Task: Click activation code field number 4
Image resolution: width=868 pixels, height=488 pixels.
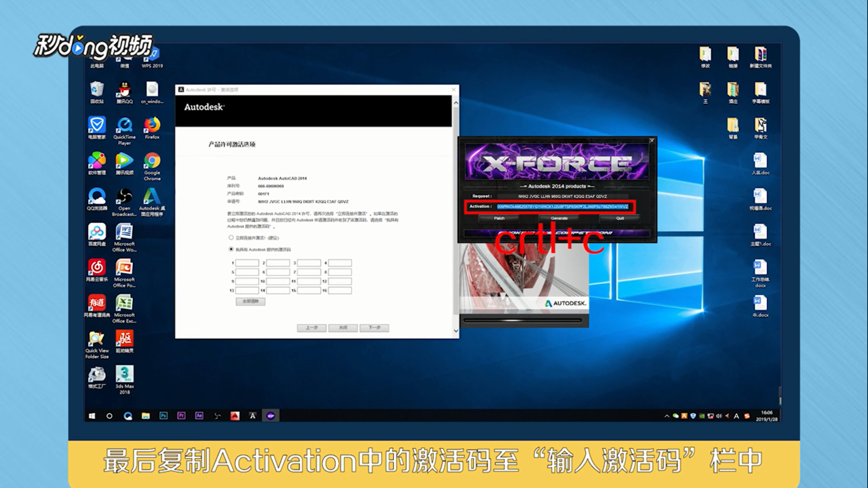Action: coord(340,263)
